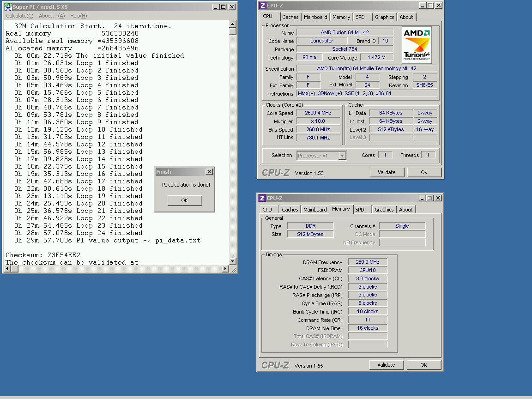Click the Core Speed value 2600.4 MHz

318,113
